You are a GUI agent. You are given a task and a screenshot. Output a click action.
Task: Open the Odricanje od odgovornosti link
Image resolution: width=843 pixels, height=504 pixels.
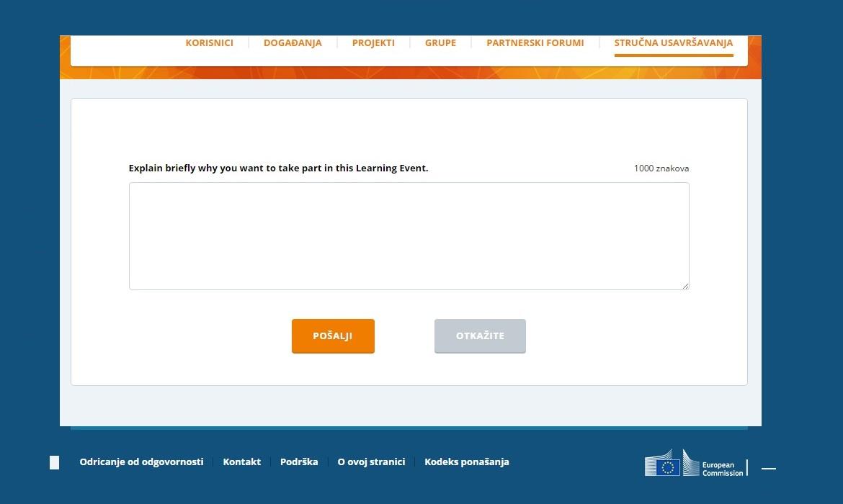pos(141,462)
